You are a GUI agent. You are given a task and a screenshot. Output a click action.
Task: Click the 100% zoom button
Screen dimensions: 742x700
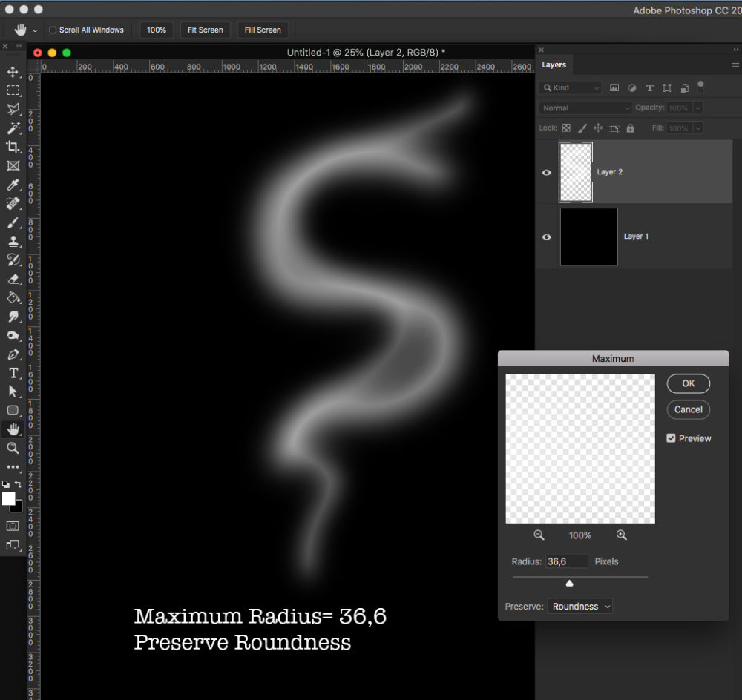[x=156, y=30]
